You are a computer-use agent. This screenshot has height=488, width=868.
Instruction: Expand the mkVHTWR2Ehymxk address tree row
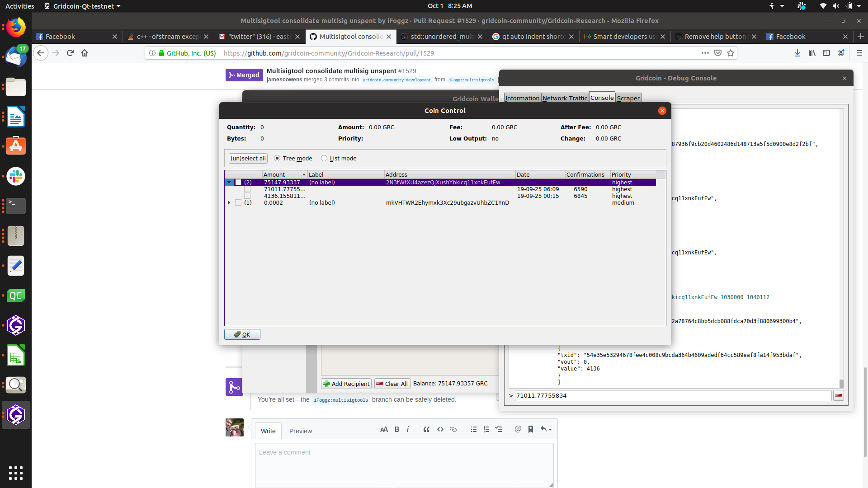click(x=229, y=203)
